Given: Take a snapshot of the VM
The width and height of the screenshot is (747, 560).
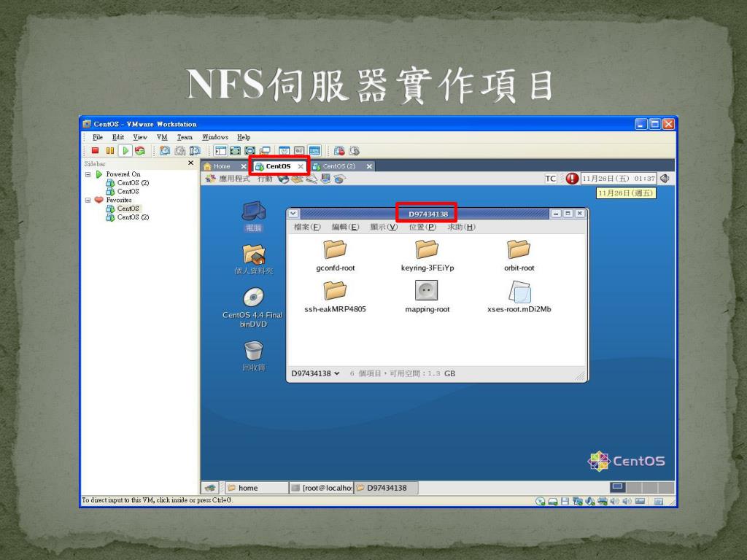Looking at the screenshot, I should click(x=165, y=150).
